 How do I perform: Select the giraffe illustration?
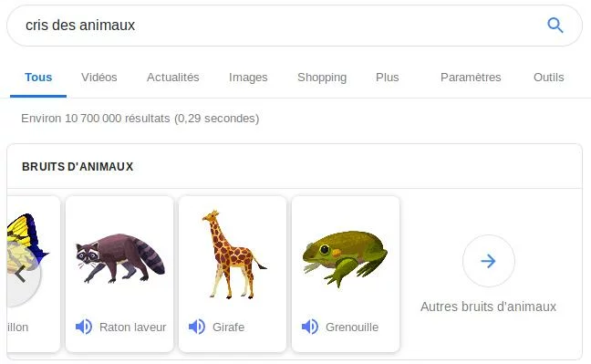233,255
